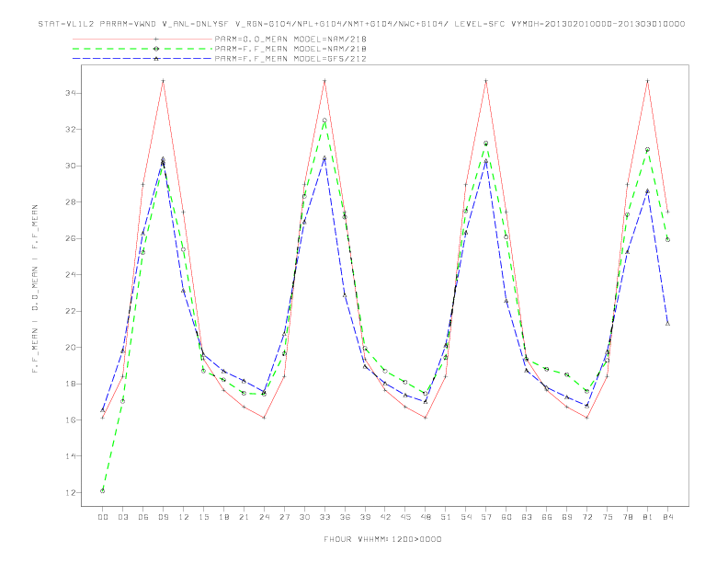Click the x-axis forecast hour label 54
Screen dimensions: 728x563
click(466, 517)
